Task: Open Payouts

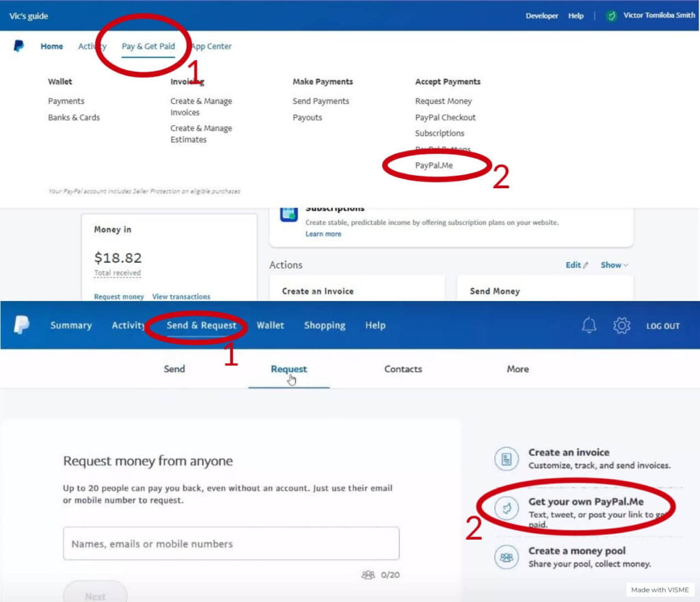Action: click(307, 118)
